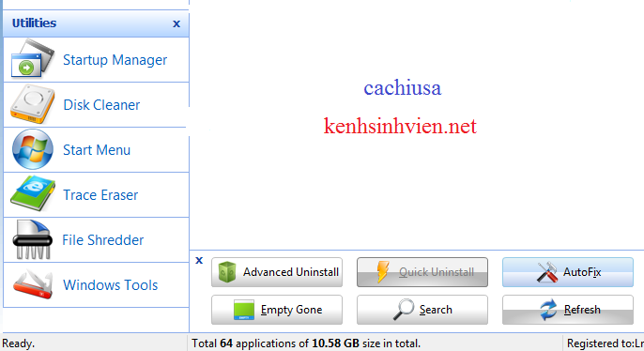This screenshot has height=351, width=644.
Task: Click the Disk Cleaner label
Action: pyautogui.click(x=101, y=105)
